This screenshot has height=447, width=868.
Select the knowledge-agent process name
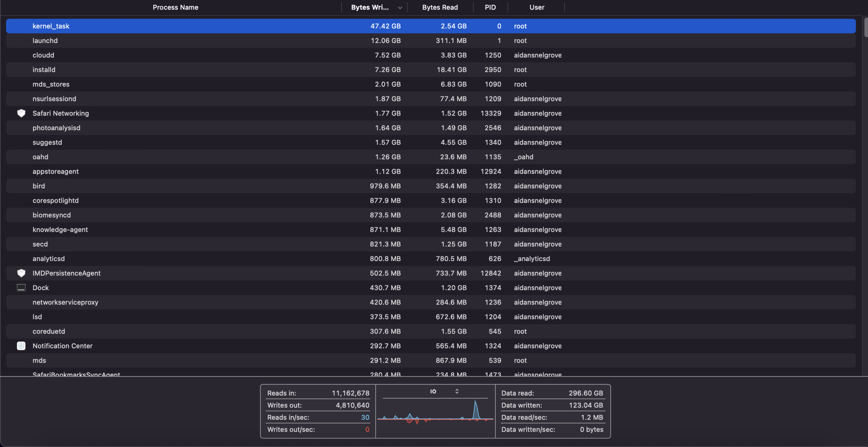(60, 230)
